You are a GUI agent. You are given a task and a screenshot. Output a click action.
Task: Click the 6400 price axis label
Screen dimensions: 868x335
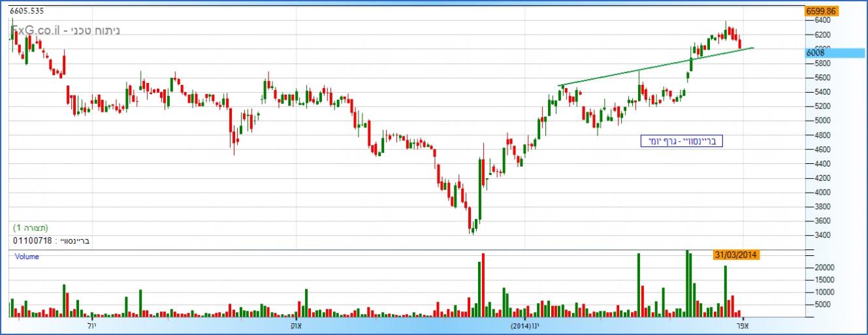(x=822, y=20)
